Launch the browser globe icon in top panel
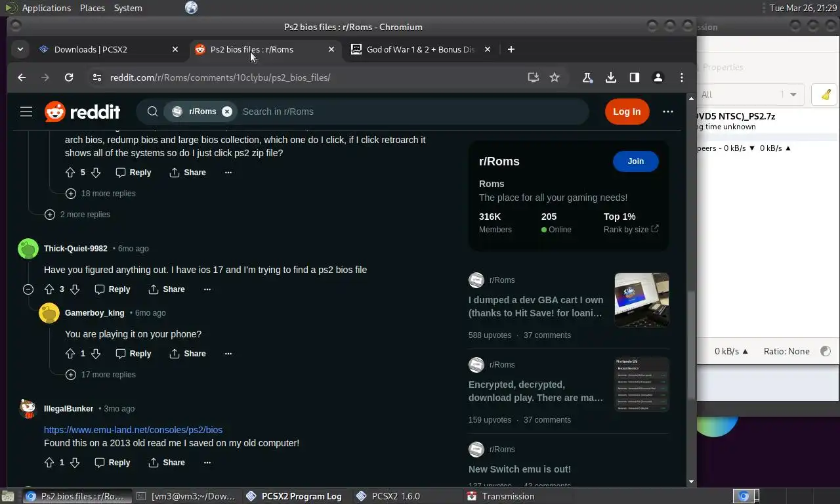 coord(191,8)
